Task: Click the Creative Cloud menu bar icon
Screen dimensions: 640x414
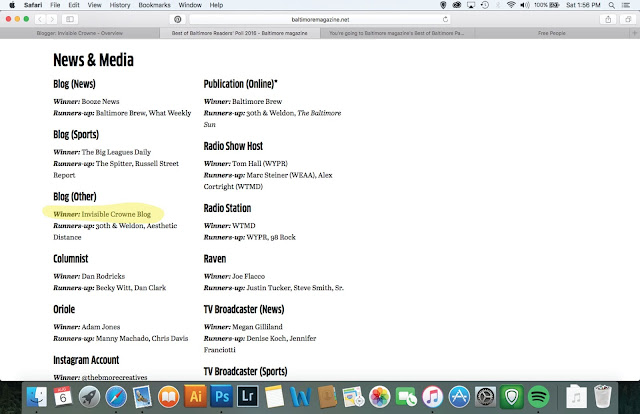Action: pos(457,5)
